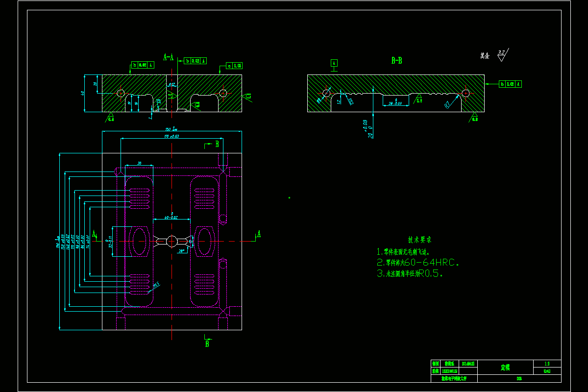The height and width of the screenshot is (392, 588).
Task: Click the 定模 title block cell
Action: coord(505,367)
